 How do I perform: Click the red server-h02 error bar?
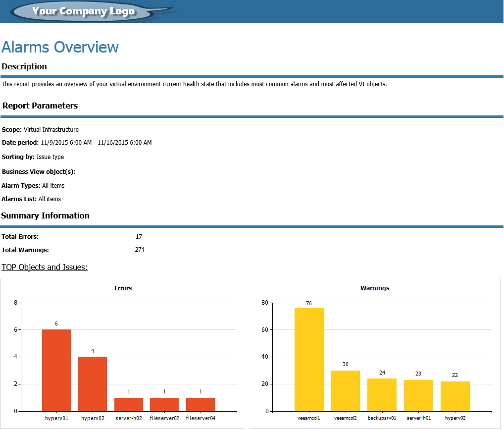(129, 405)
